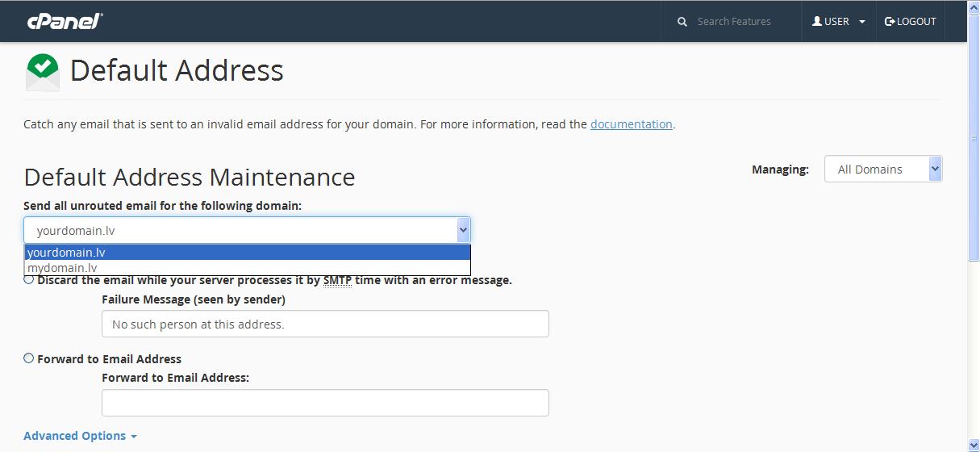Image resolution: width=980 pixels, height=452 pixels.
Task: Click the Forward to Email Address field
Action: click(325, 403)
